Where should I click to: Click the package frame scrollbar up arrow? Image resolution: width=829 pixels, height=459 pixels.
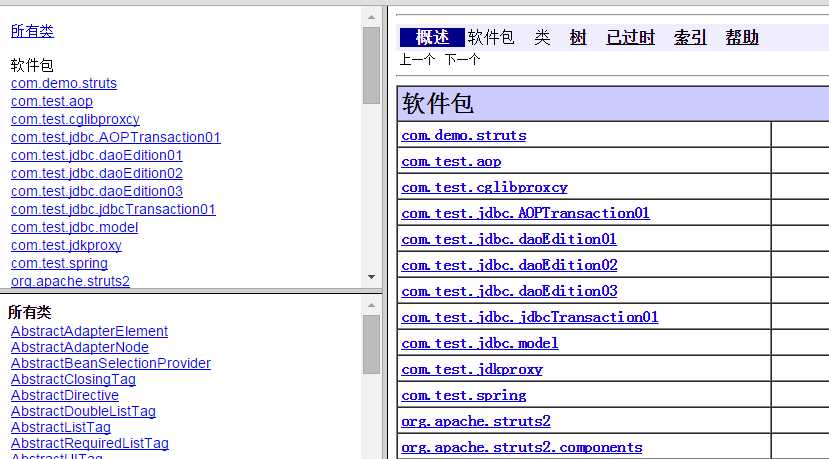pos(372,17)
